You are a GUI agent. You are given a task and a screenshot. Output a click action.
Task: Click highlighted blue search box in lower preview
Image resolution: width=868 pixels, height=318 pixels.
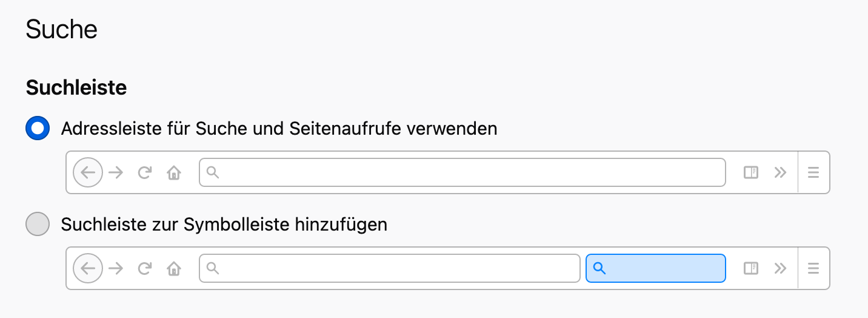click(656, 268)
